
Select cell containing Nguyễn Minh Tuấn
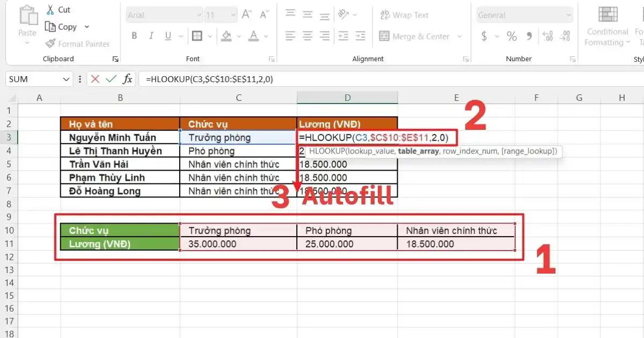(x=120, y=137)
